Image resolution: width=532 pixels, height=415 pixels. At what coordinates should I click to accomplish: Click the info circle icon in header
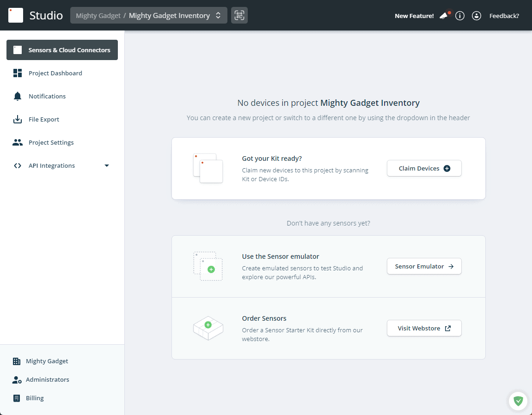[460, 16]
